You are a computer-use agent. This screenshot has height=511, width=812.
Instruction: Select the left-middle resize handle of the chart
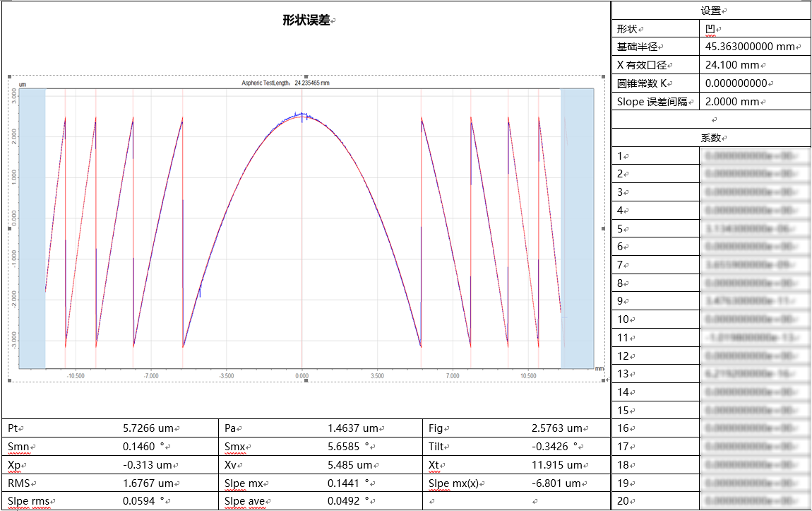9,228
